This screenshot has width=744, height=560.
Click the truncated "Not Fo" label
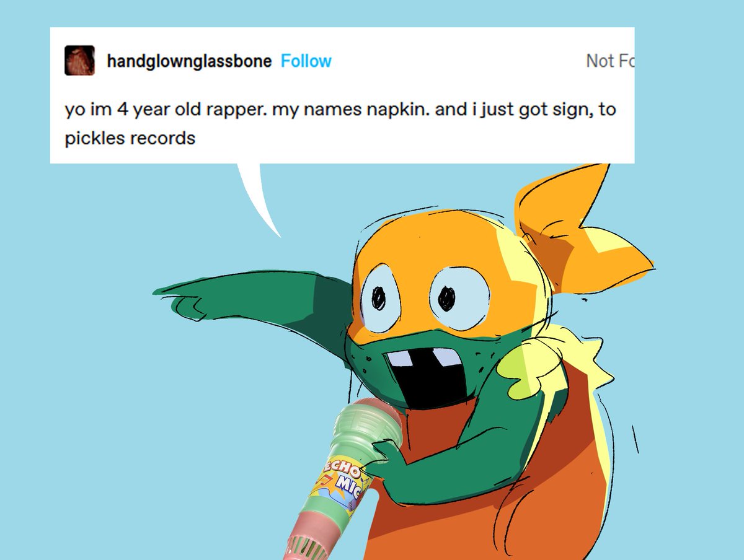[x=609, y=61]
